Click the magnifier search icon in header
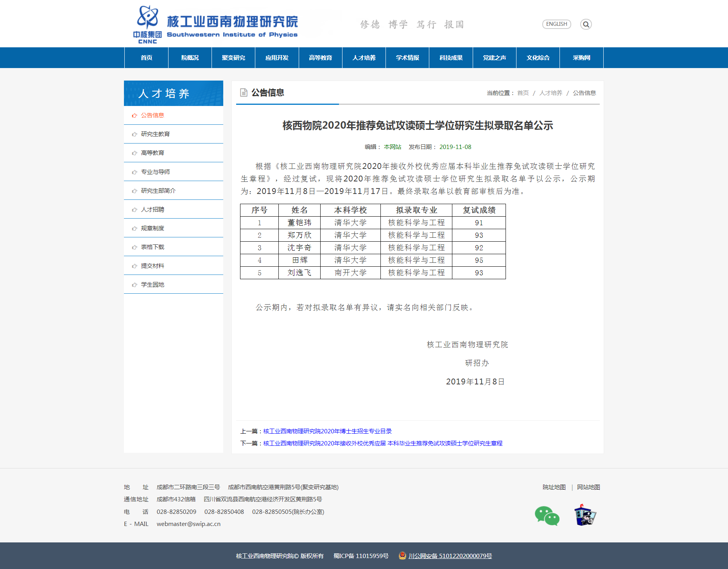The image size is (728, 569). 586,24
